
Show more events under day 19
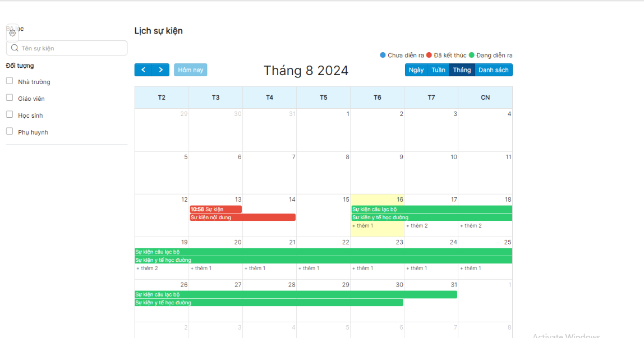click(147, 268)
